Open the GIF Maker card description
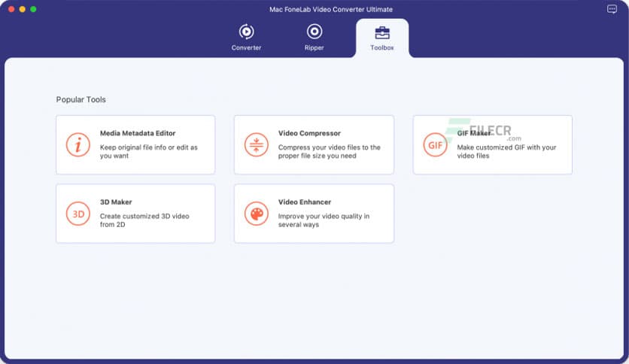The width and height of the screenshot is (629, 364). point(506,151)
